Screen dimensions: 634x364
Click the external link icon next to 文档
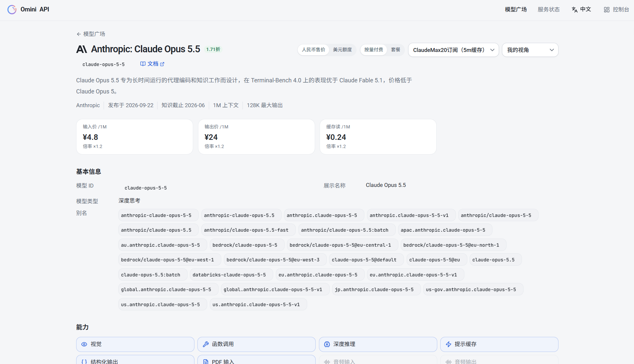click(162, 64)
